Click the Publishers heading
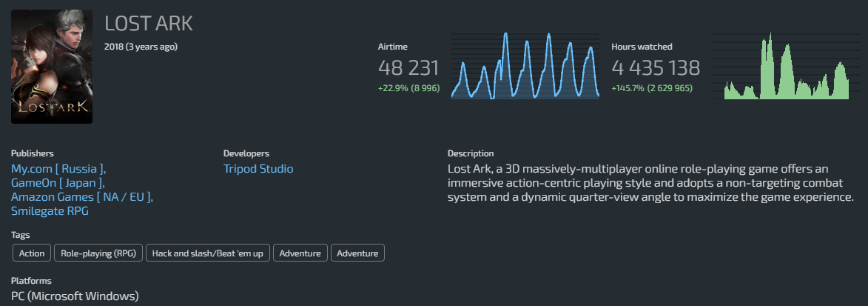 click(x=32, y=153)
